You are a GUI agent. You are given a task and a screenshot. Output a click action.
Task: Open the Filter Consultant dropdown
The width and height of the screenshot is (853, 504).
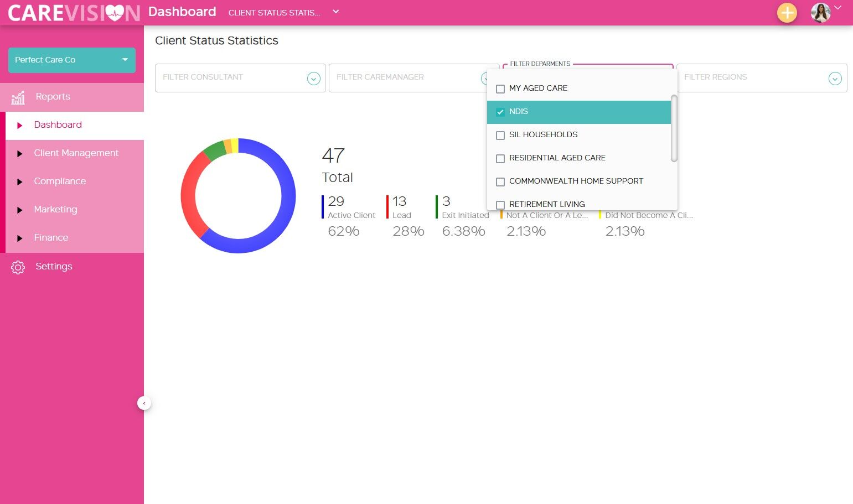point(240,78)
